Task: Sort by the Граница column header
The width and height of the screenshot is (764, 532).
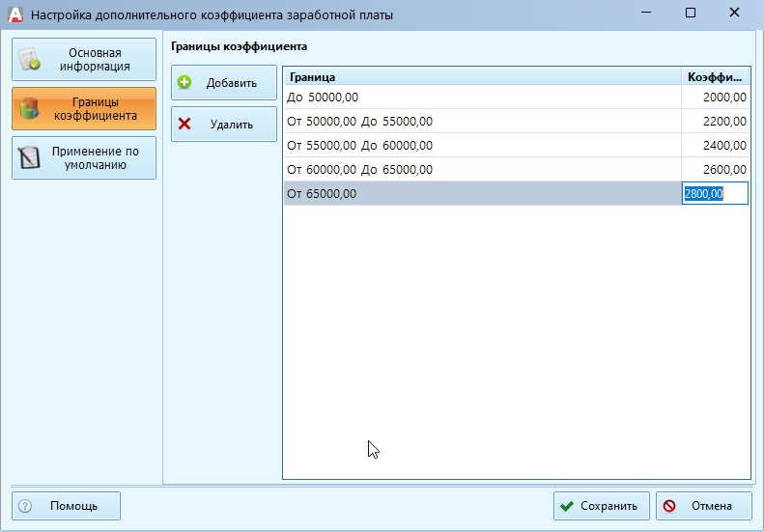Action: coord(481,76)
